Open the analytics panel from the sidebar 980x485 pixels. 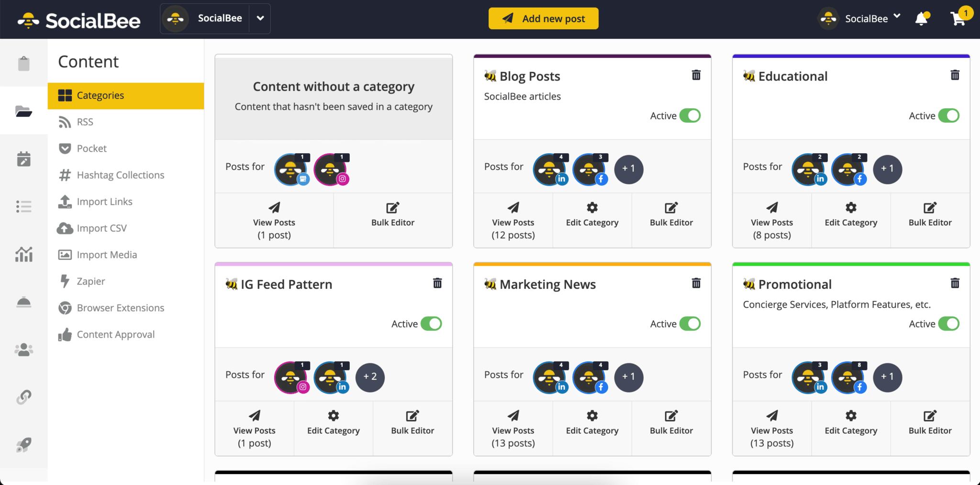[24, 254]
